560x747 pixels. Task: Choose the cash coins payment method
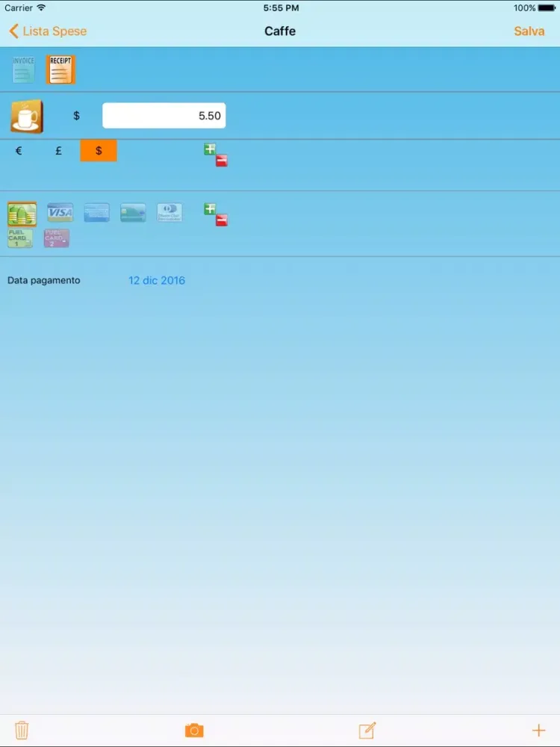[x=22, y=214]
